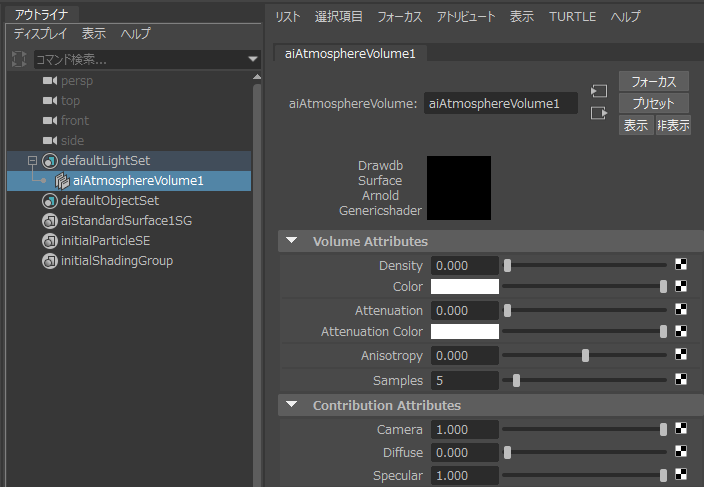Open the フォーカス menu
This screenshot has height=487, width=704.
click(400, 17)
